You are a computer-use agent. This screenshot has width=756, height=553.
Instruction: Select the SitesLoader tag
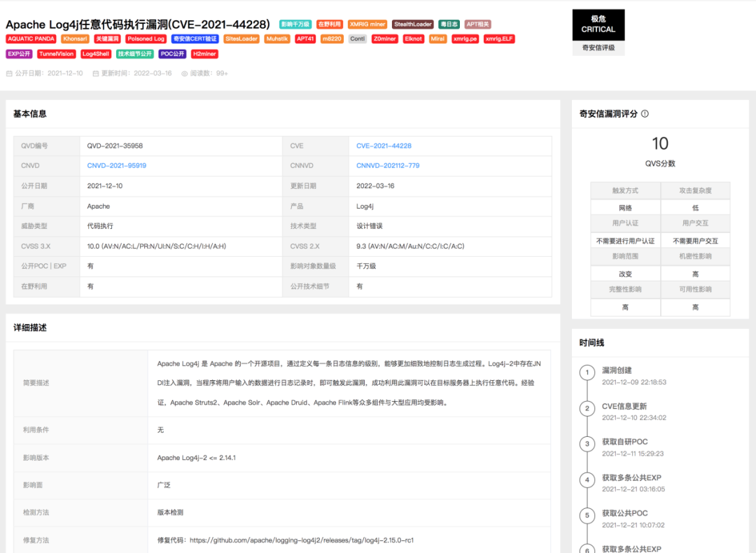click(241, 39)
